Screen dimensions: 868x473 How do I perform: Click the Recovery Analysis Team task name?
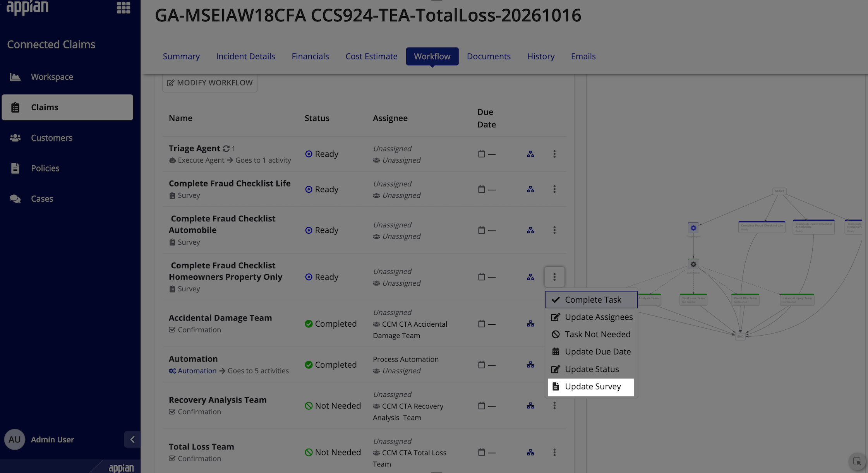pos(218,400)
